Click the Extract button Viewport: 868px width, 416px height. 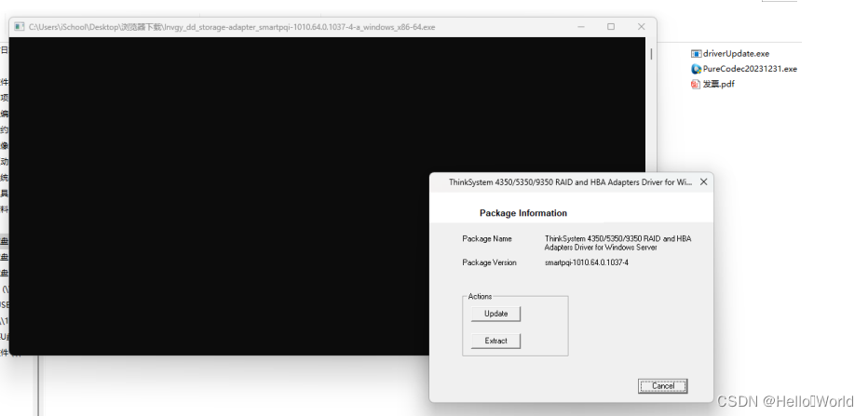[x=495, y=341]
